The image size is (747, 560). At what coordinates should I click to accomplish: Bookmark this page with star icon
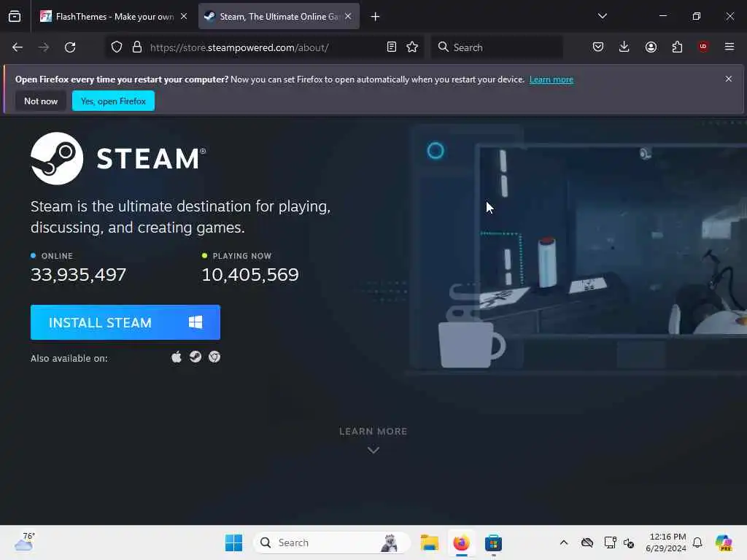[412, 47]
